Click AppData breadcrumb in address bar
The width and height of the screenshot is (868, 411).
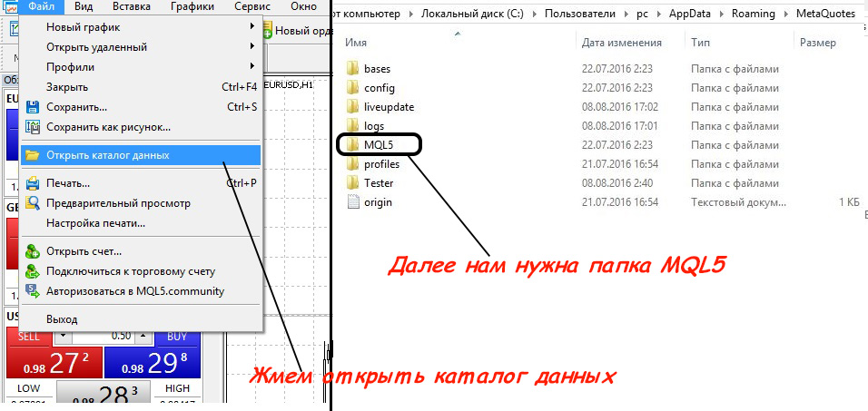click(x=692, y=14)
